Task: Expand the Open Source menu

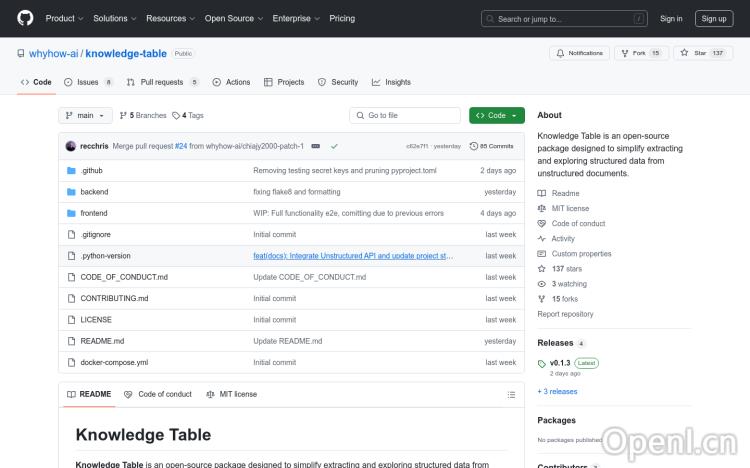Action: pos(234,18)
